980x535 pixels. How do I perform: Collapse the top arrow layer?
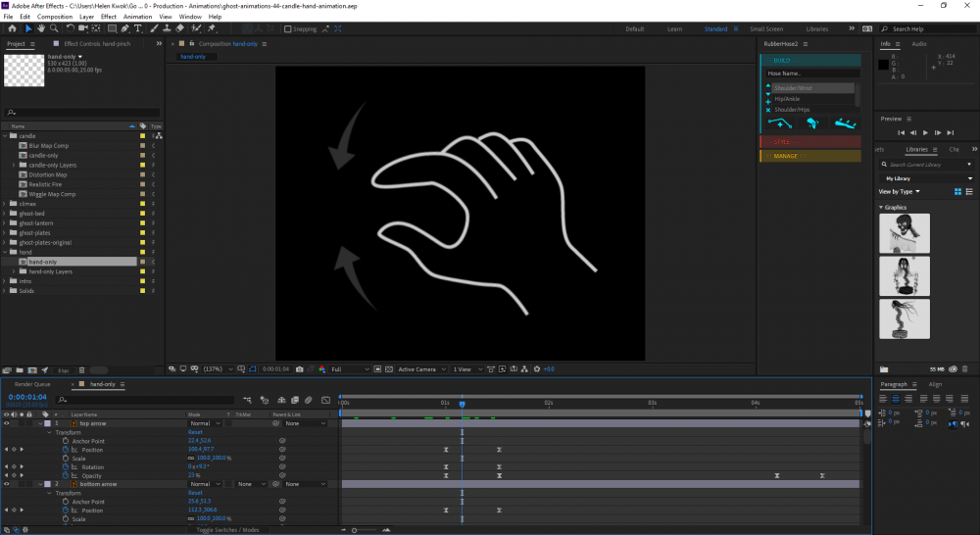coord(40,423)
